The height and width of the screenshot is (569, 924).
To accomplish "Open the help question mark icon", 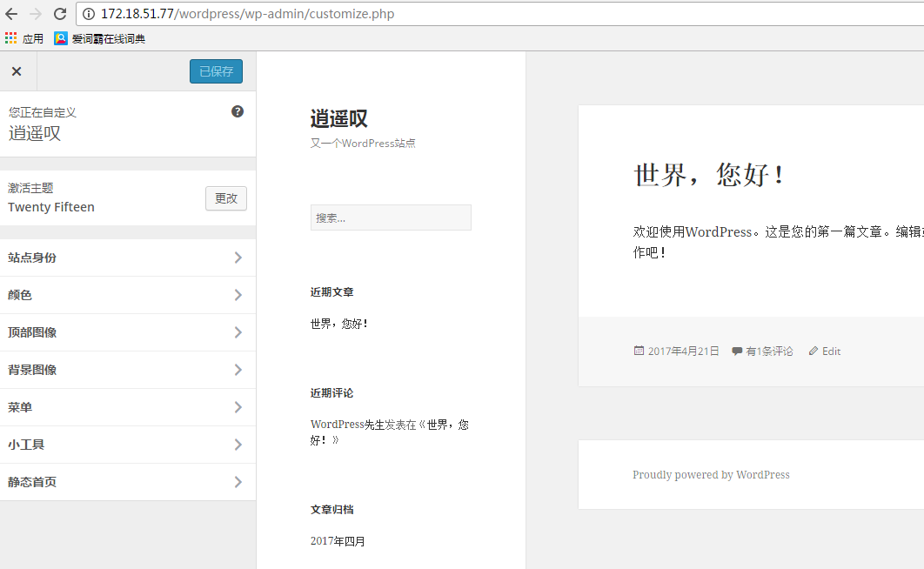I will pyautogui.click(x=238, y=111).
